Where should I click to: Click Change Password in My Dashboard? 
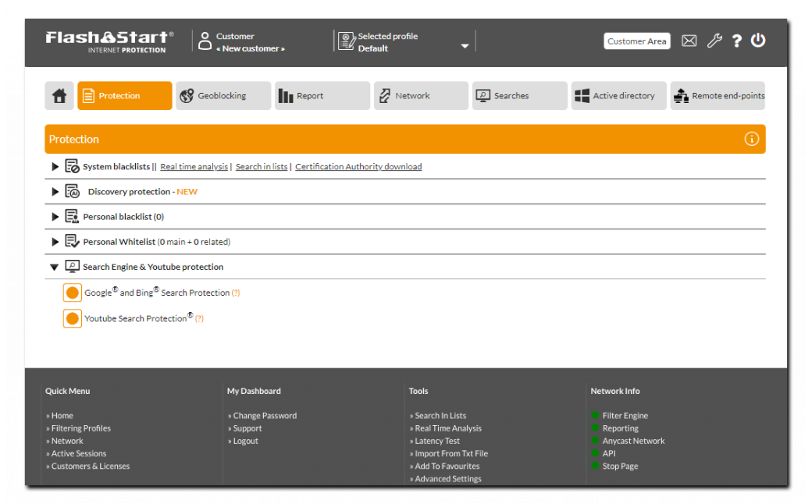coord(265,416)
